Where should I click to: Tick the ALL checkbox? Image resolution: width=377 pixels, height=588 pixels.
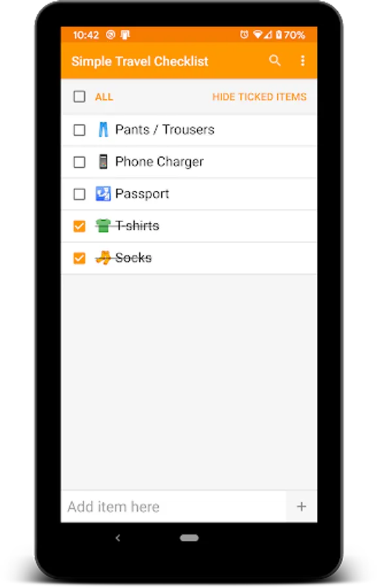80,97
